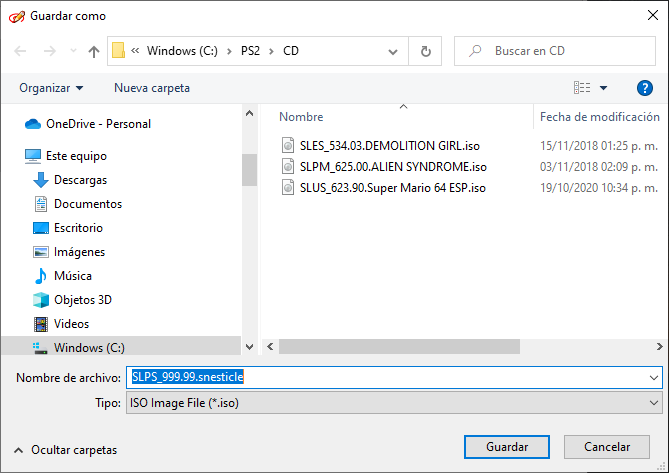
Task: Click the Escritorio desktop icon
Action: click(x=41, y=228)
